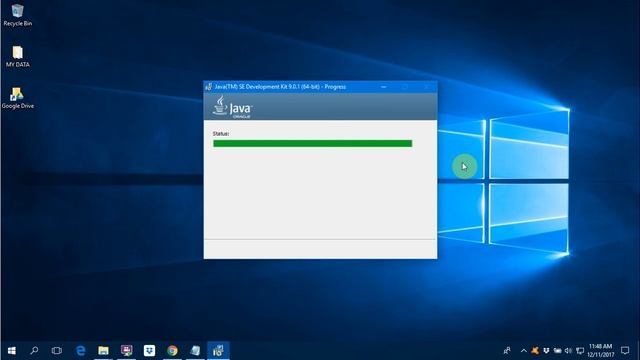Open the People icon in system tray
The image size is (640, 360).
507,351
